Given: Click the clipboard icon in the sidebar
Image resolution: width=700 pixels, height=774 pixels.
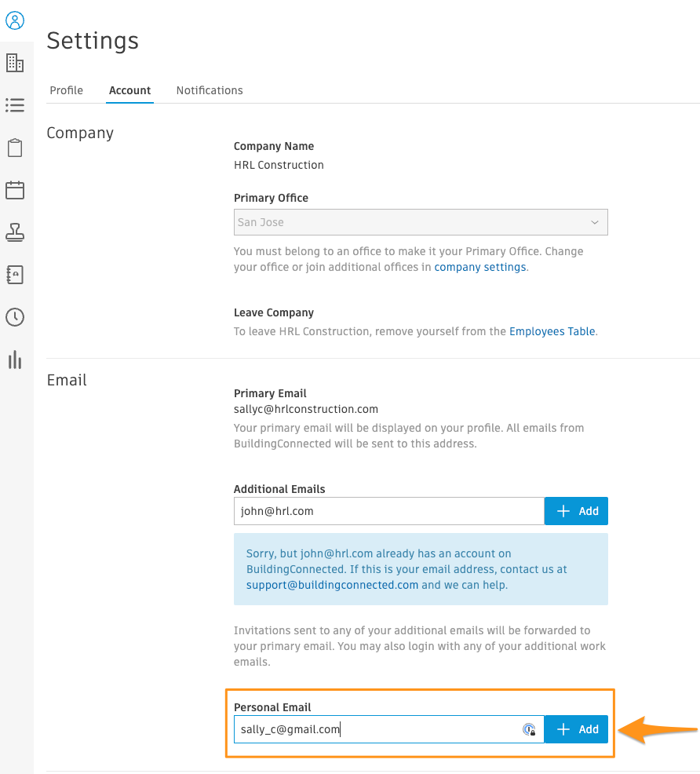Looking at the screenshot, I should point(15,148).
